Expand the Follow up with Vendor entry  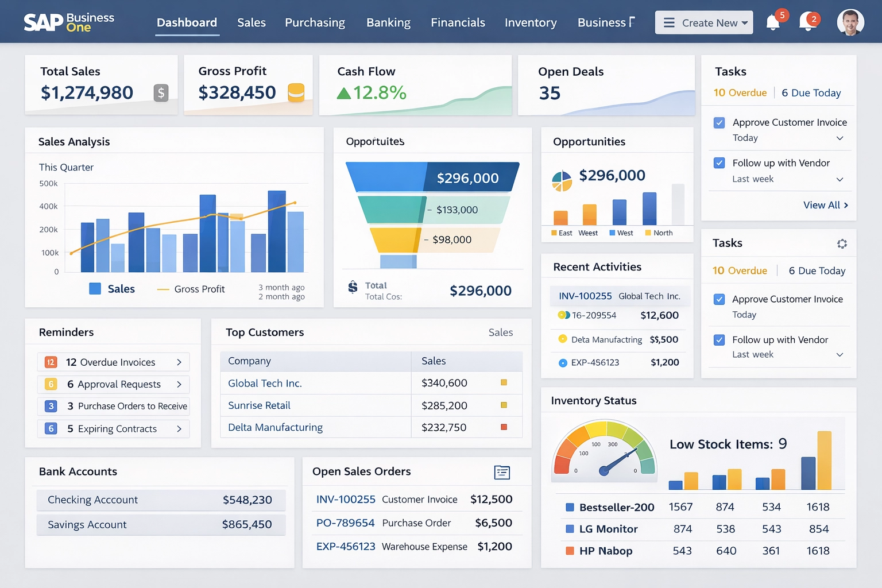[840, 179]
